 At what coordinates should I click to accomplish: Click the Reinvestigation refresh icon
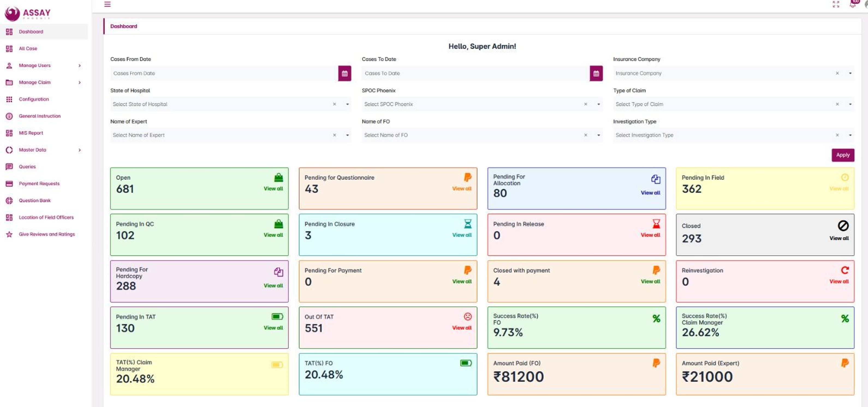[x=845, y=270]
